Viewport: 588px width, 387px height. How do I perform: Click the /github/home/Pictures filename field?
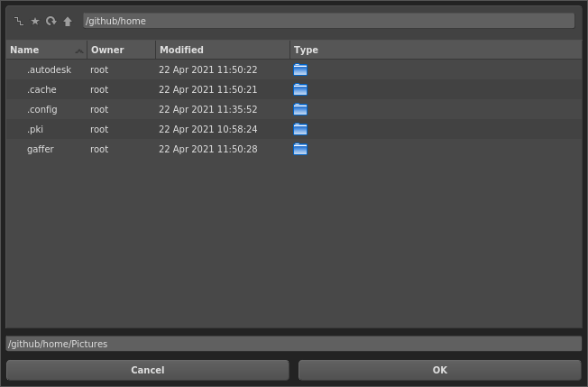[294, 344]
